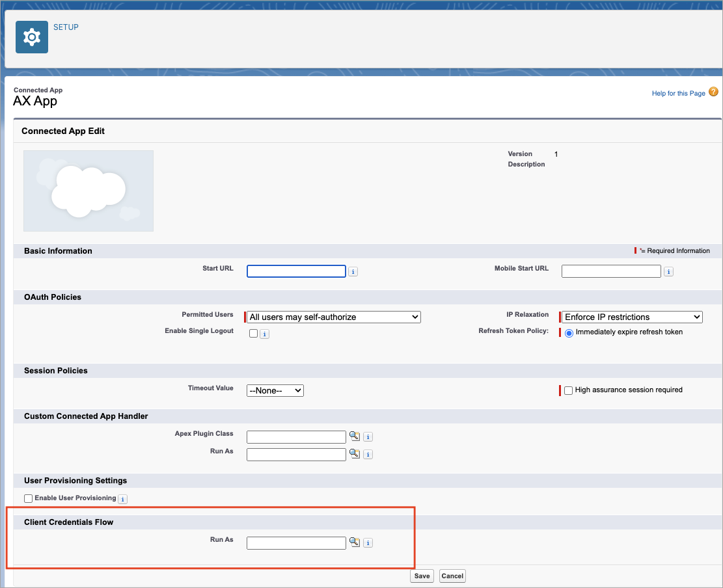Screen dimensions: 723x588
Task: Open Help for this Page link
Action: [x=678, y=93]
